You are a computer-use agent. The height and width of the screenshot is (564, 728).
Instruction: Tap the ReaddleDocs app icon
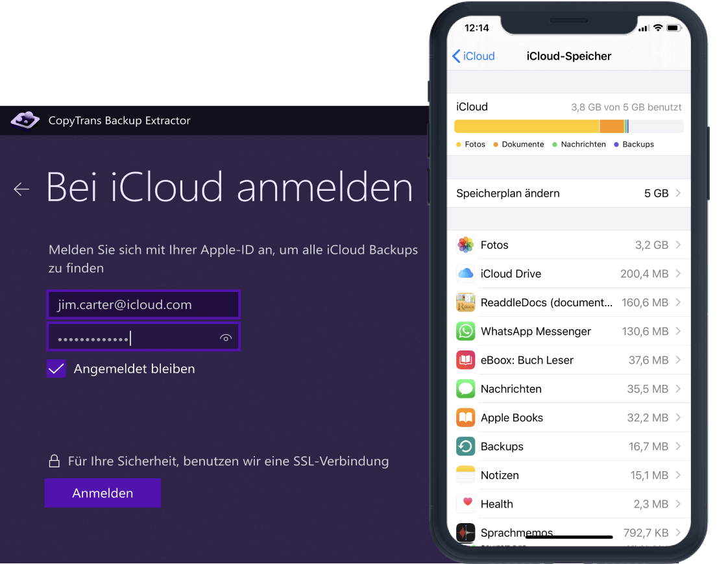465,302
